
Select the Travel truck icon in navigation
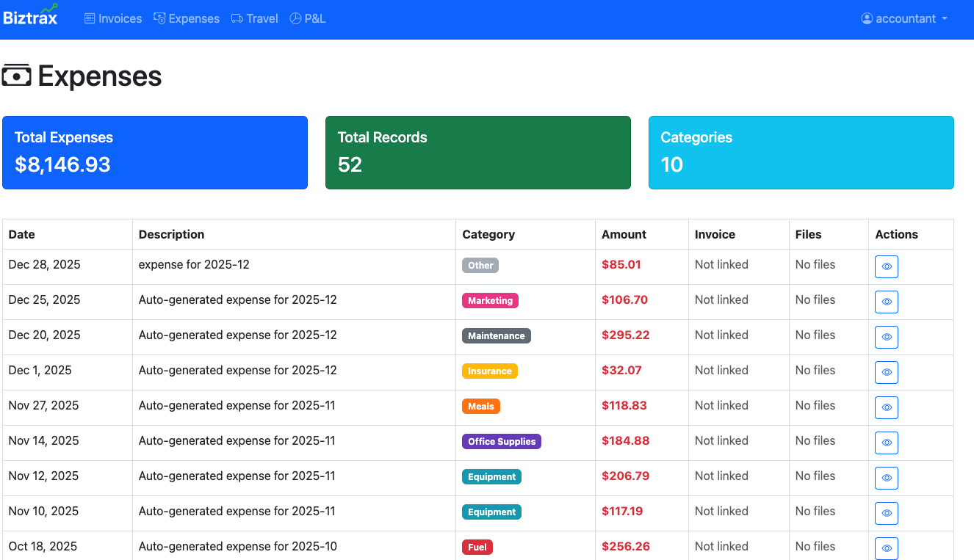click(x=236, y=18)
